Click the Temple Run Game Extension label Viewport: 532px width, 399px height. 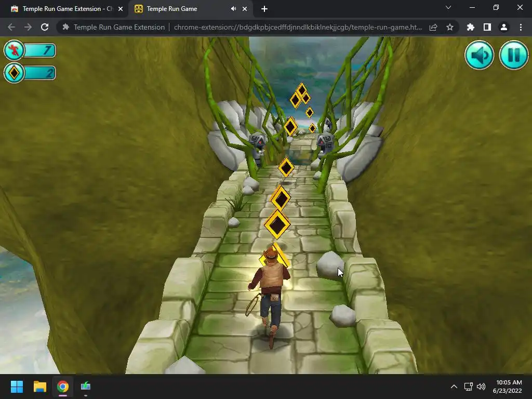coord(119,27)
